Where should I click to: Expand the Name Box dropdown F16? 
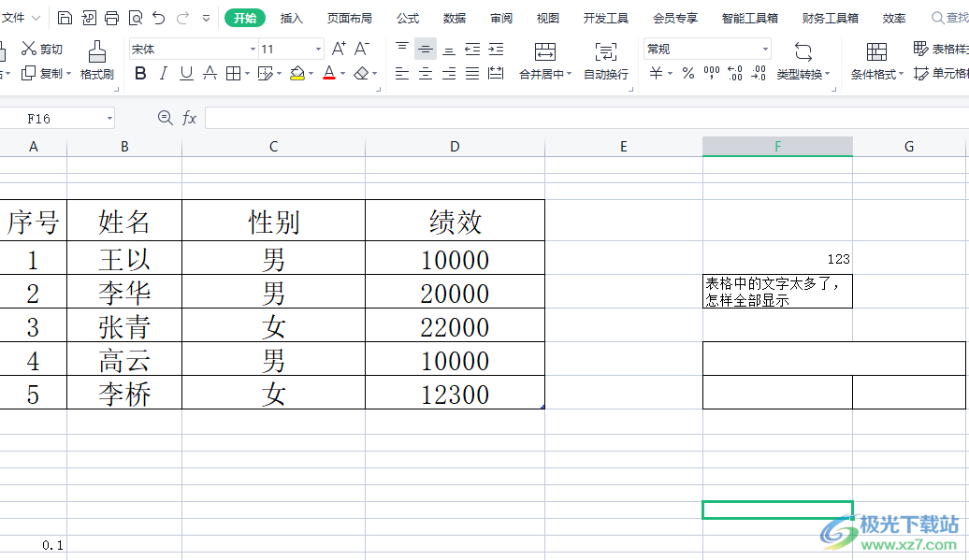click(x=109, y=118)
